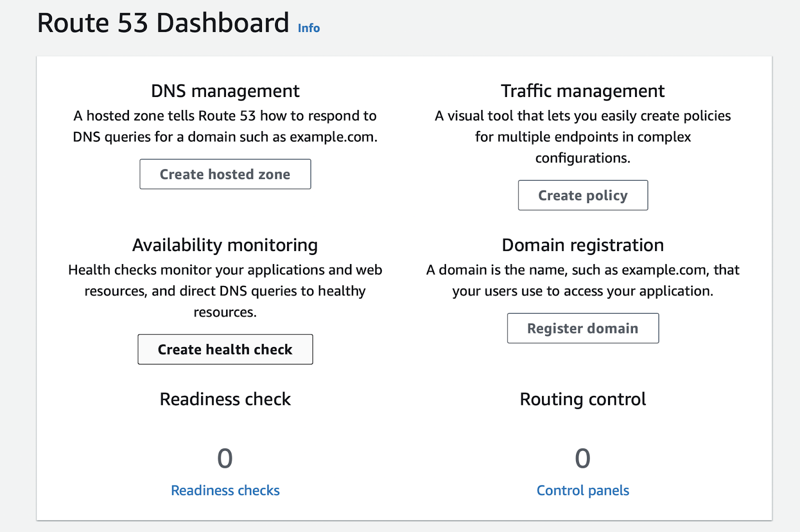Click the Create policy button
Viewport: 800px width, 532px height.
583,195
